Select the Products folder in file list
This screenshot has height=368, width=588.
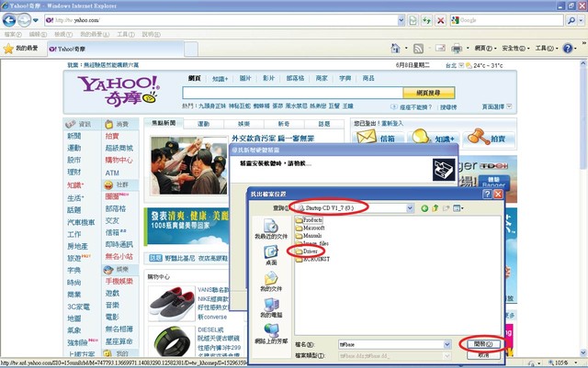309,220
